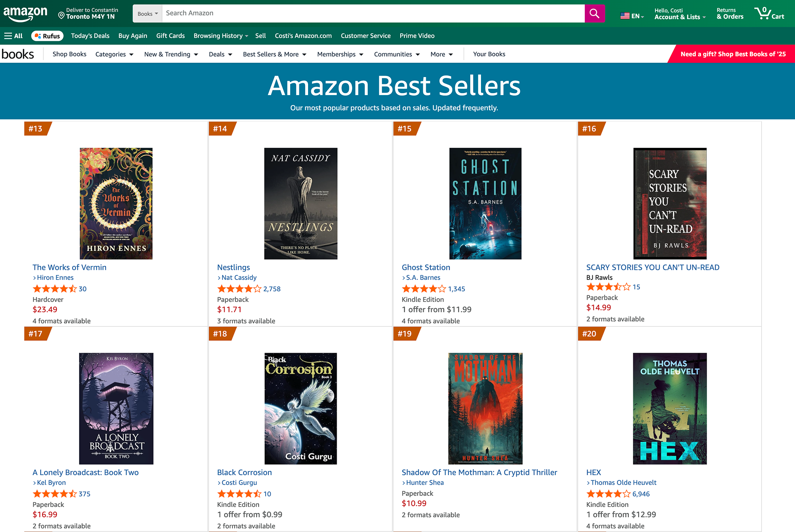Click inside the Search Amazon field
This screenshot has width=795, height=532.
pyautogui.click(x=358, y=13)
